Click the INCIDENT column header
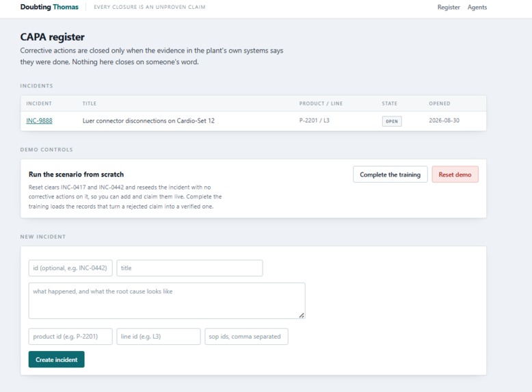The height and width of the screenshot is (392, 532). click(x=39, y=103)
